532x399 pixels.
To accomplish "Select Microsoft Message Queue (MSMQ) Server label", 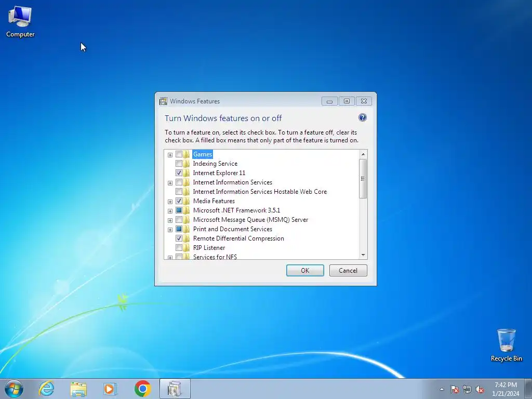I will [250, 220].
